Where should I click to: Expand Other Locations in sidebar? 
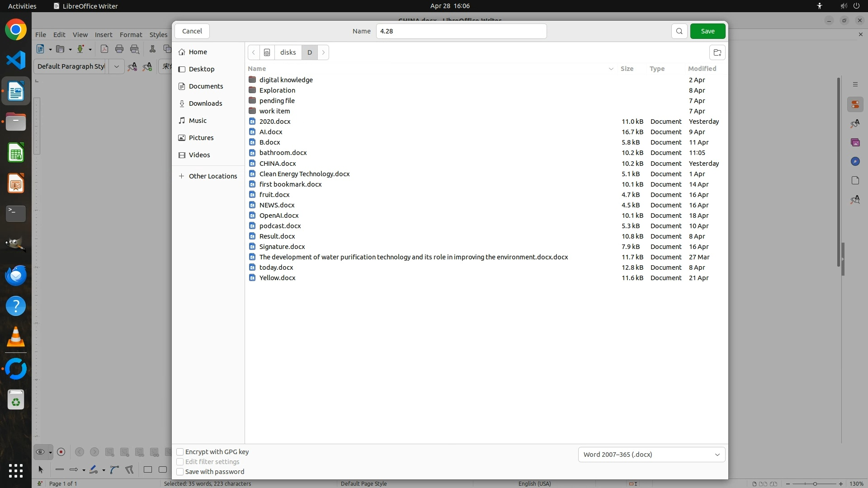click(212, 176)
